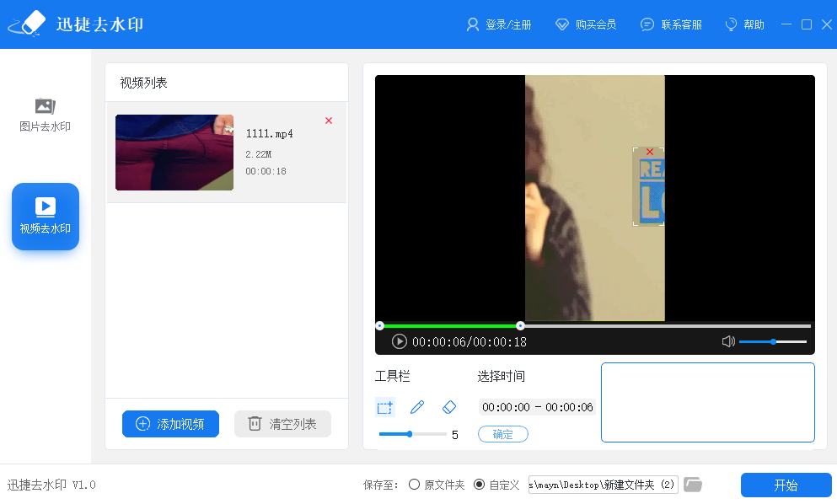Image resolution: width=837 pixels, height=504 pixels.
Task: Mute the video with speaker icon
Action: (x=728, y=341)
